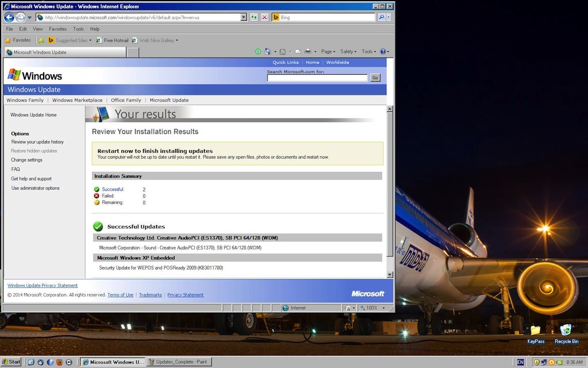Click the green Refresh icon
The width and height of the screenshot is (588, 368).
(x=254, y=17)
